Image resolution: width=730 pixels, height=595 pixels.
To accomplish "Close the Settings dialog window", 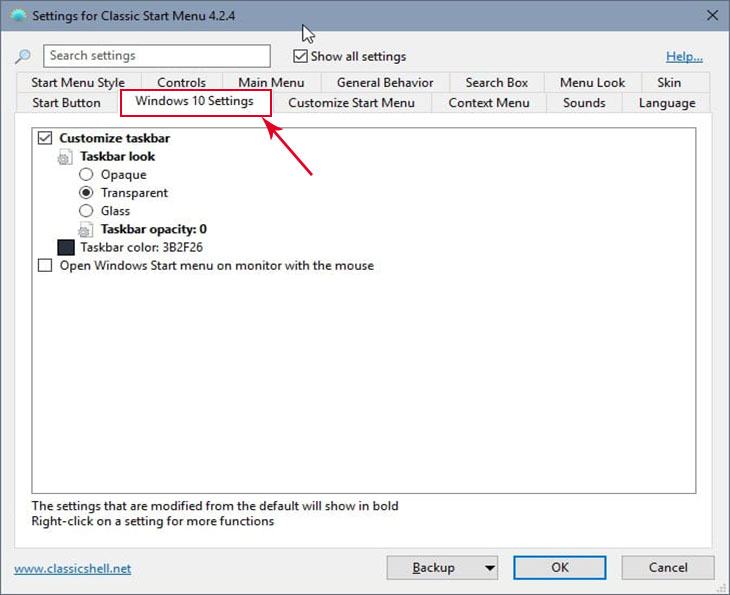I will [x=712, y=16].
